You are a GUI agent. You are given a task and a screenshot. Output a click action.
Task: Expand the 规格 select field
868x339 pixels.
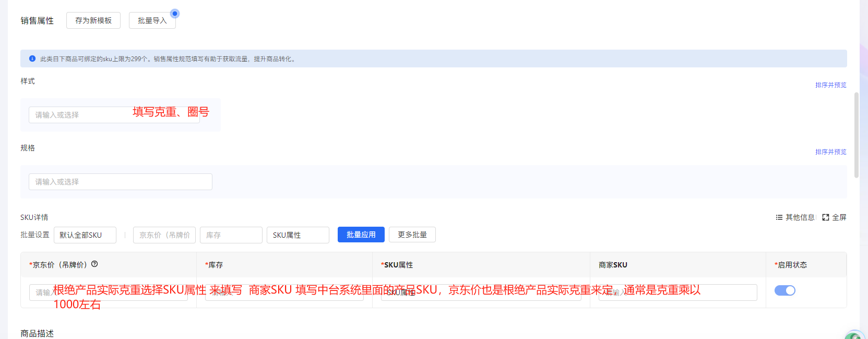(120, 182)
